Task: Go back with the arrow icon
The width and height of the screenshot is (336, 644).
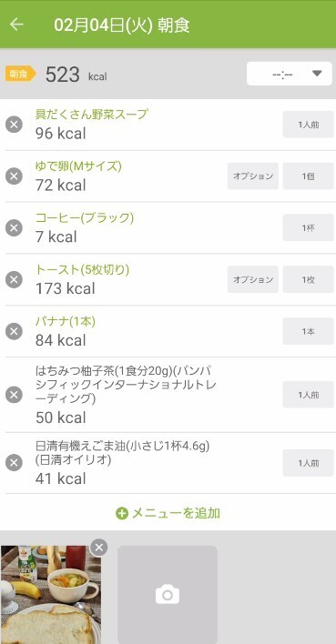Action: tap(16, 25)
